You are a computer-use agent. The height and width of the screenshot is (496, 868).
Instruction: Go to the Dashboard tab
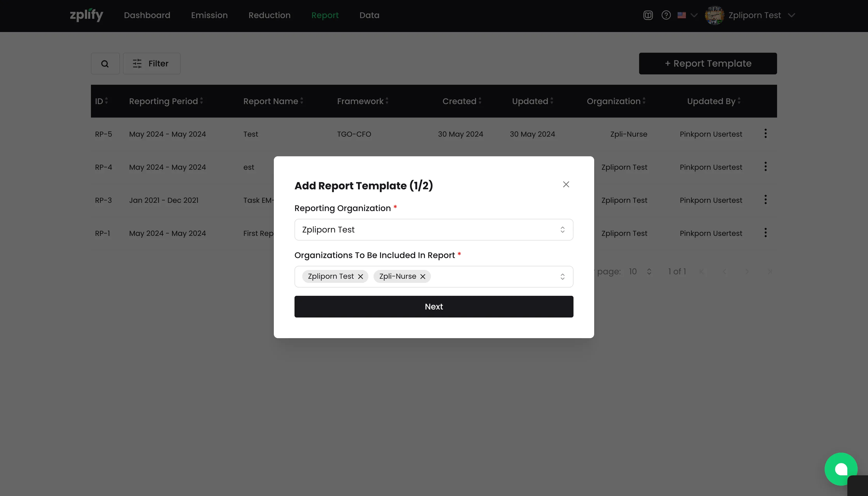pos(147,15)
